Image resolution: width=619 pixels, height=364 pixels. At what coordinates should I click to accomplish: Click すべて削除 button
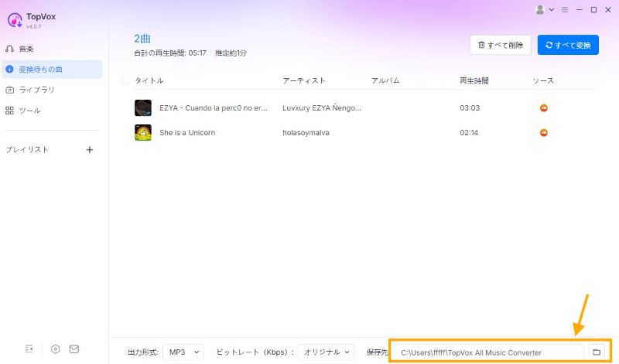501,45
